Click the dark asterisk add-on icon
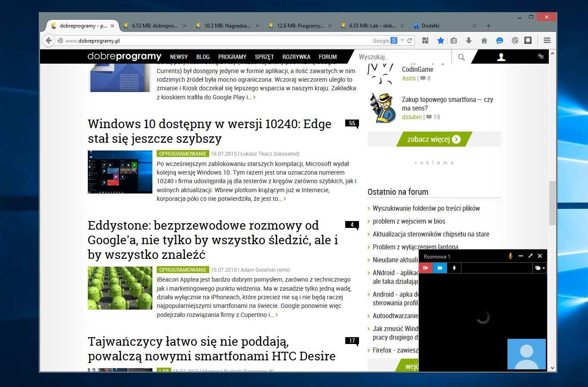588x387 pixels. (x=528, y=40)
